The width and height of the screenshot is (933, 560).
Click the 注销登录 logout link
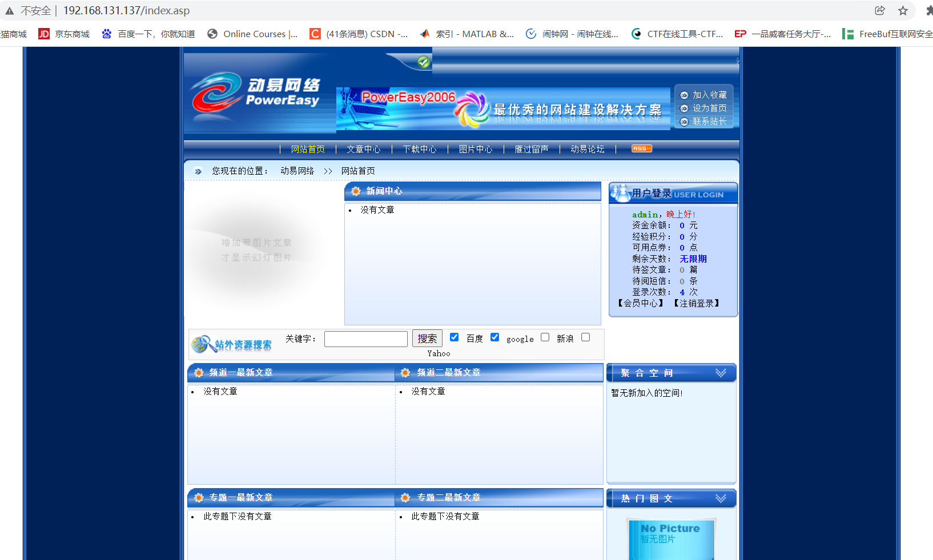point(696,303)
